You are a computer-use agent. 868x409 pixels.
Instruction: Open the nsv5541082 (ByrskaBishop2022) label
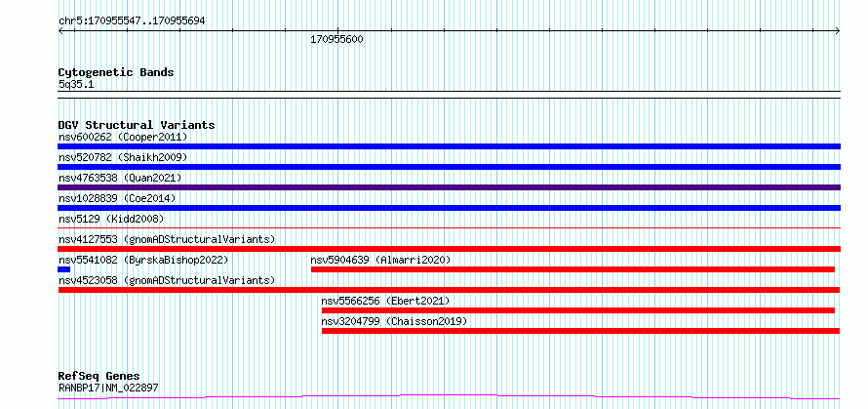pyautogui.click(x=143, y=260)
